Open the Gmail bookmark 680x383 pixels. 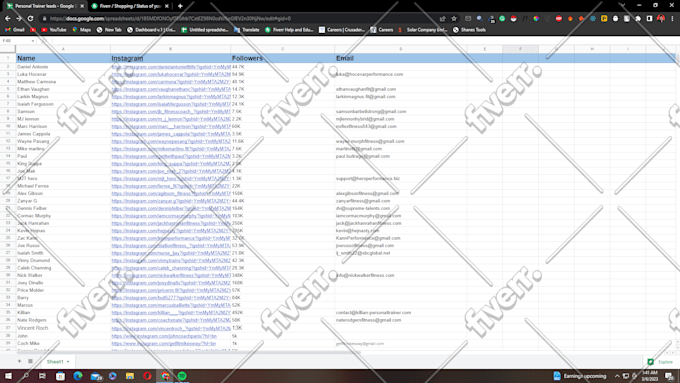click(15, 30)
